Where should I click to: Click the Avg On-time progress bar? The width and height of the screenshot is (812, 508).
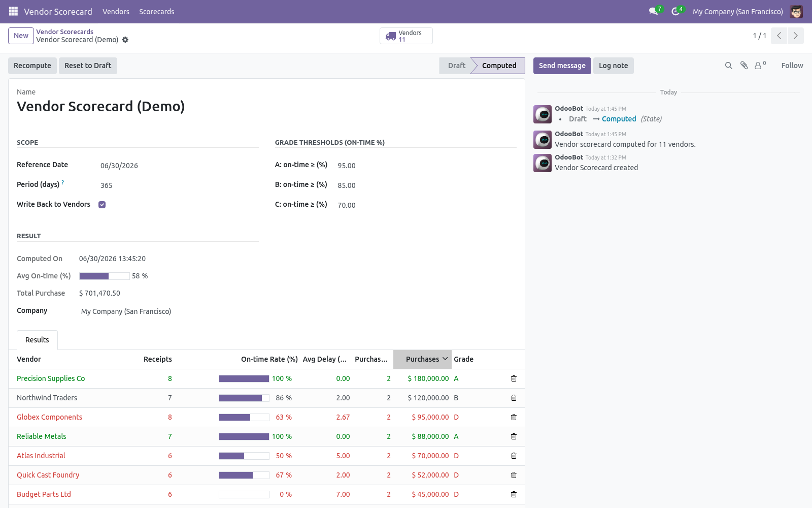click(x=105, y=276)
